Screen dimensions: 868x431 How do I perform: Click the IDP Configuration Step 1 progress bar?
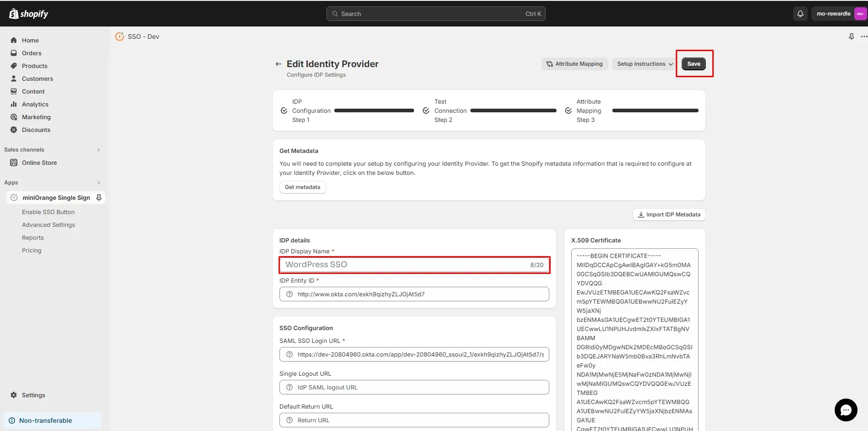(x=374, y=110)
